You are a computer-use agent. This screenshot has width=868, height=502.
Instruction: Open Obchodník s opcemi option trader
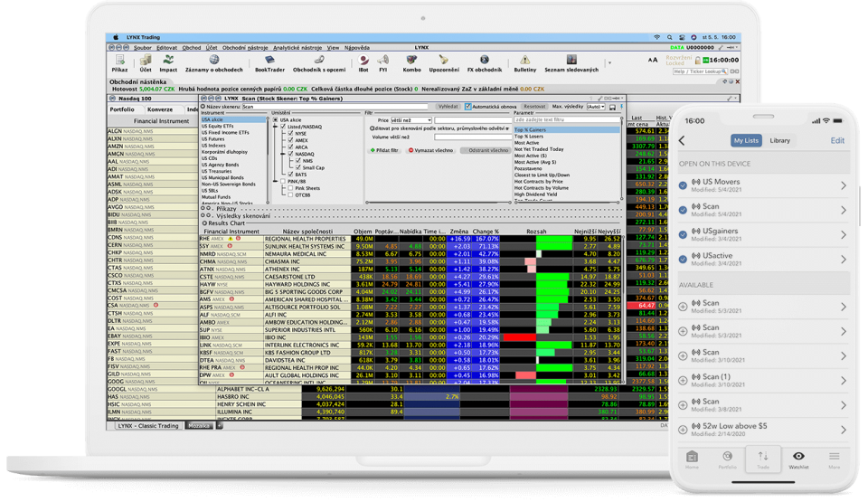[319, 63]
